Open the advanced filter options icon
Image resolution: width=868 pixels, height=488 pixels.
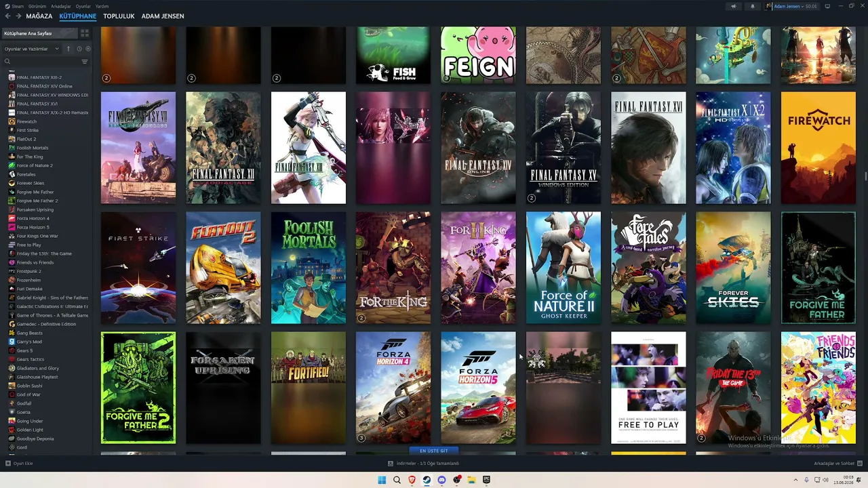[85, 62]
